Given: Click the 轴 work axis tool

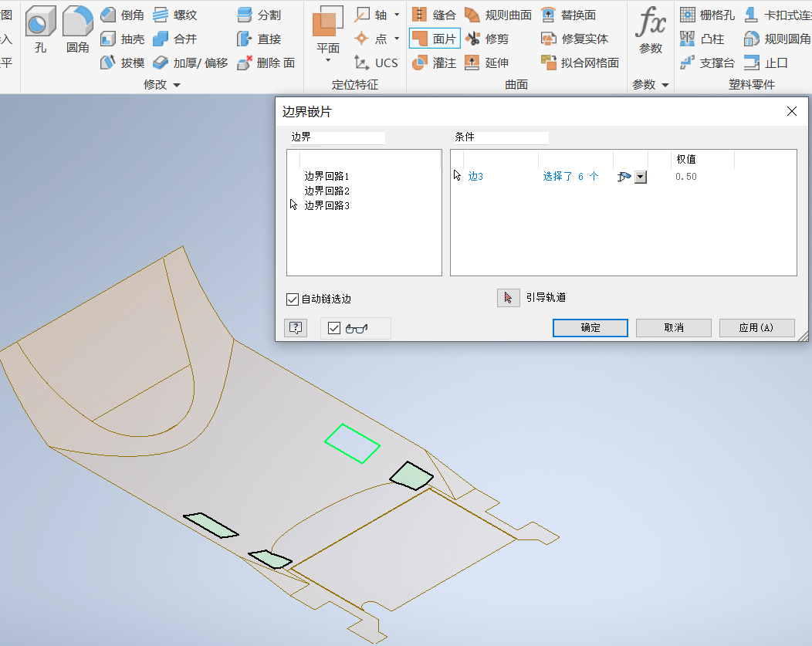Looking at the screenshot, I should (370, 15).
